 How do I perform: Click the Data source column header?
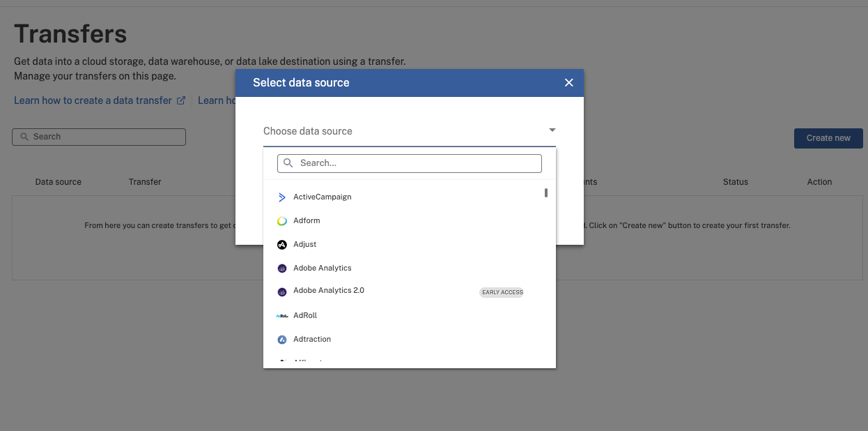[59, 182]
